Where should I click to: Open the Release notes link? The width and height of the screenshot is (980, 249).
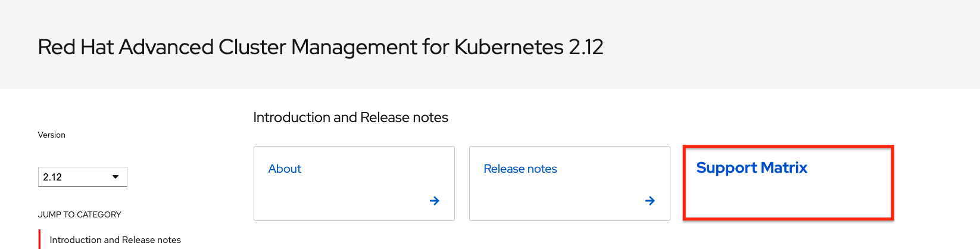pyautogui.click(x=520, y=169)
